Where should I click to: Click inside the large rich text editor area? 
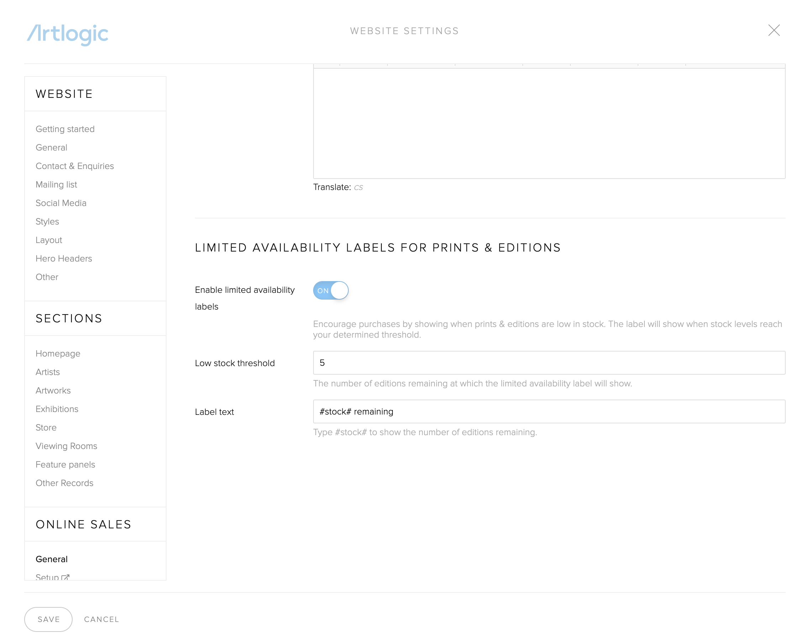point(549,122)
